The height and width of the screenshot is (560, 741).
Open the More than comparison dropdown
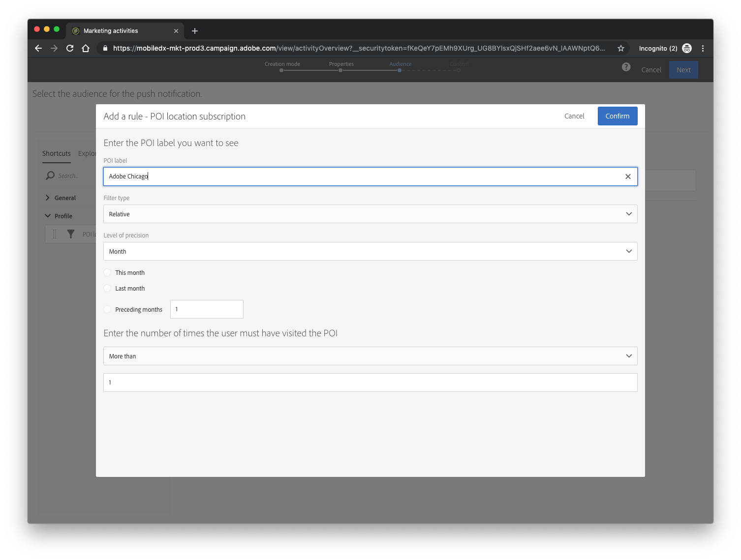(370, 356)
